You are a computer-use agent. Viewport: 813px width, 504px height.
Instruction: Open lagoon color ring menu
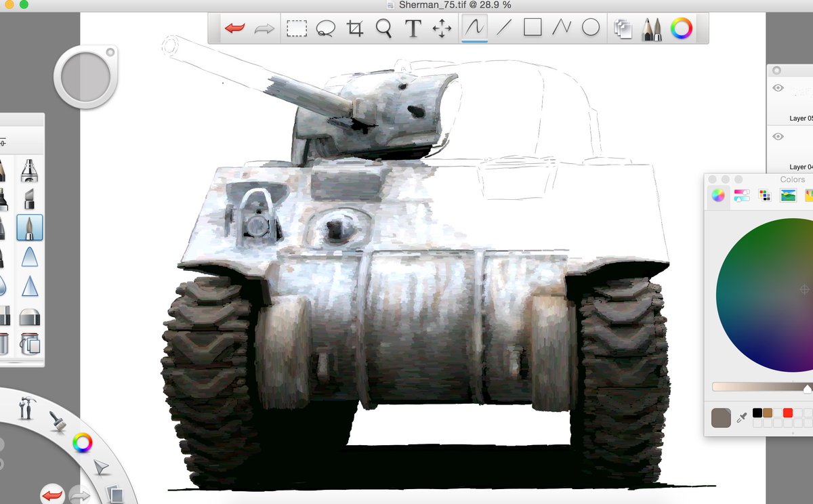point(82,443)
